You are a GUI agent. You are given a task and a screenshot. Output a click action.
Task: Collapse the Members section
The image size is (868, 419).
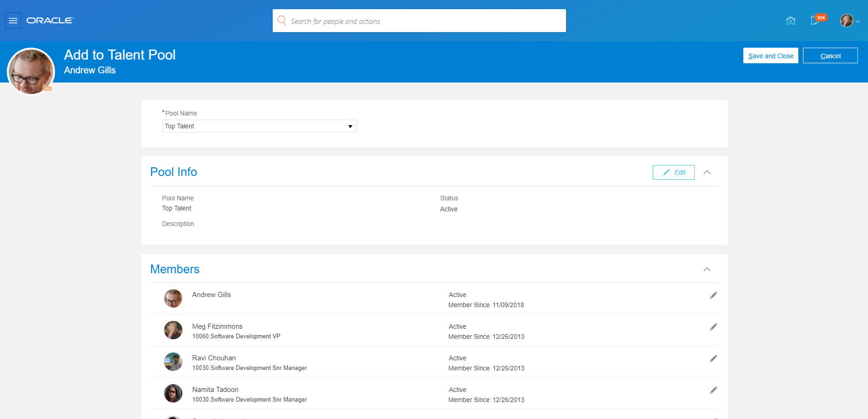coord(707,270)
